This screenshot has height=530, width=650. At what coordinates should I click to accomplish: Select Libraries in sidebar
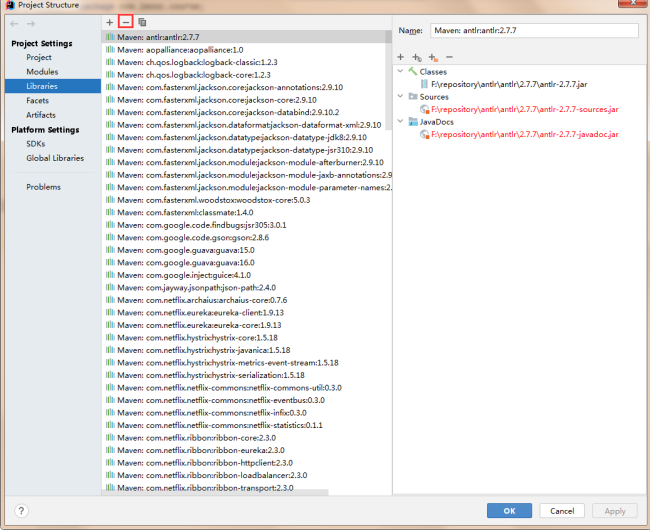click(x=53, y=86)
